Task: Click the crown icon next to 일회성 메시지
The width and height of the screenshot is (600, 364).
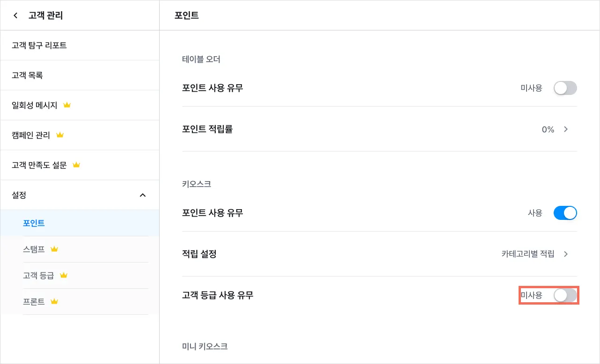Action: (67, 105)
